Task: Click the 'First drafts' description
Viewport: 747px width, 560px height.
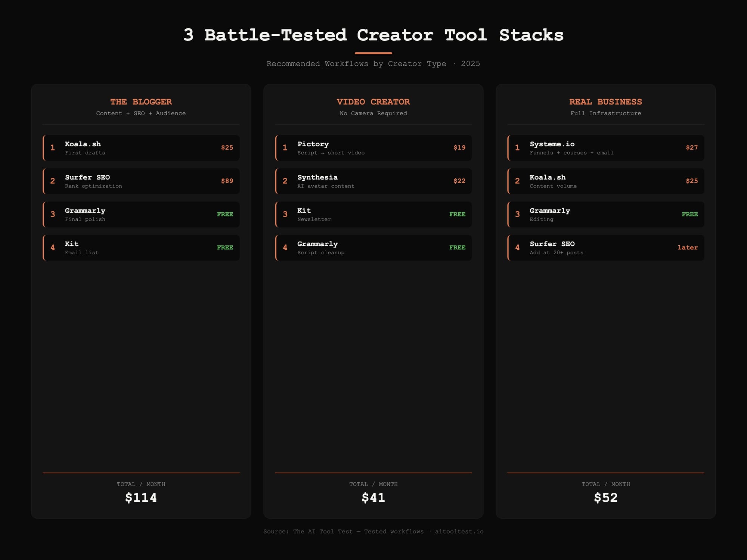Action: click(x=85, y=153)
